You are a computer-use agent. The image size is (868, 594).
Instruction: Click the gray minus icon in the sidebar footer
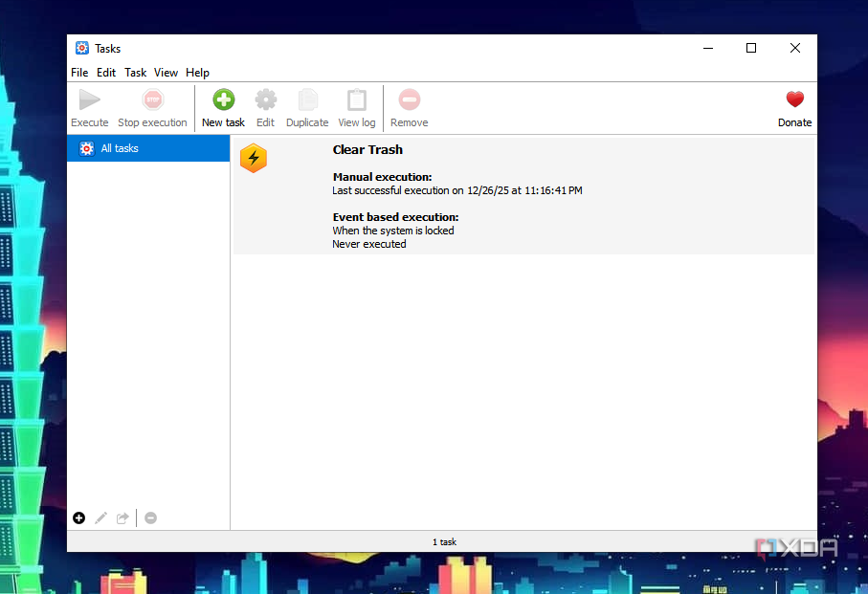pos(150,517)
